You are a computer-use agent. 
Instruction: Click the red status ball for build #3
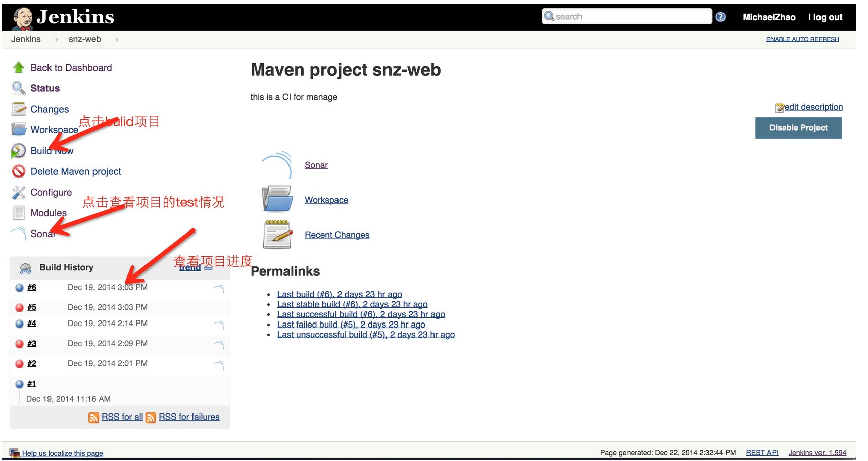coord(19,344)
